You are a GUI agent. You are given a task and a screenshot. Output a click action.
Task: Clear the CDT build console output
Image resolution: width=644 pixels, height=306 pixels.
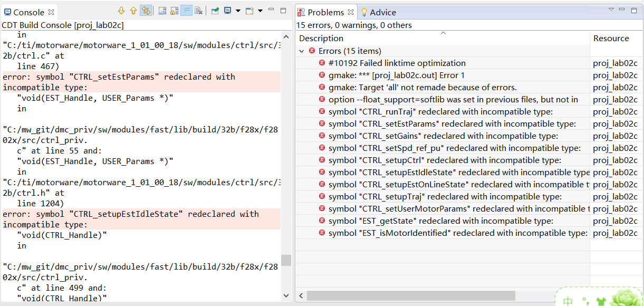tap(198, 11)
